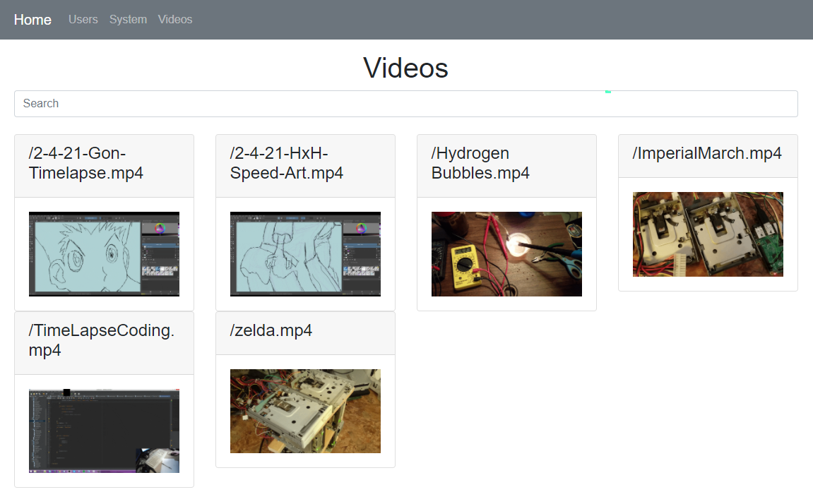Click the ImperialMarch.mp4 card title
This screenshot has width=813, height=504.
click(707, 154)
